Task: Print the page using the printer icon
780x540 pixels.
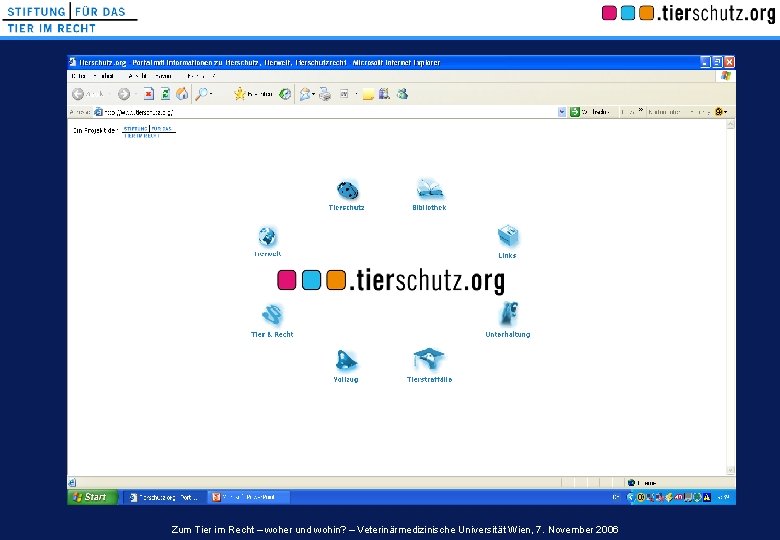Action: pyautogui.click(x=325, y=94)
